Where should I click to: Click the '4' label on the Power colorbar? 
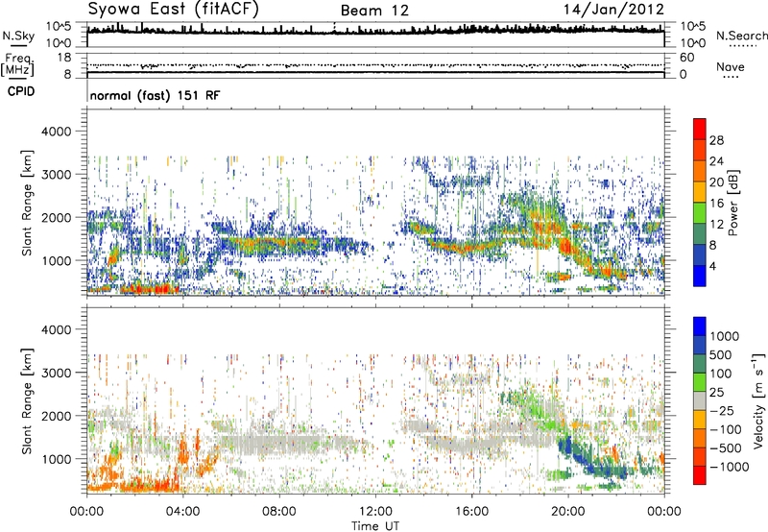pos(712,266)
